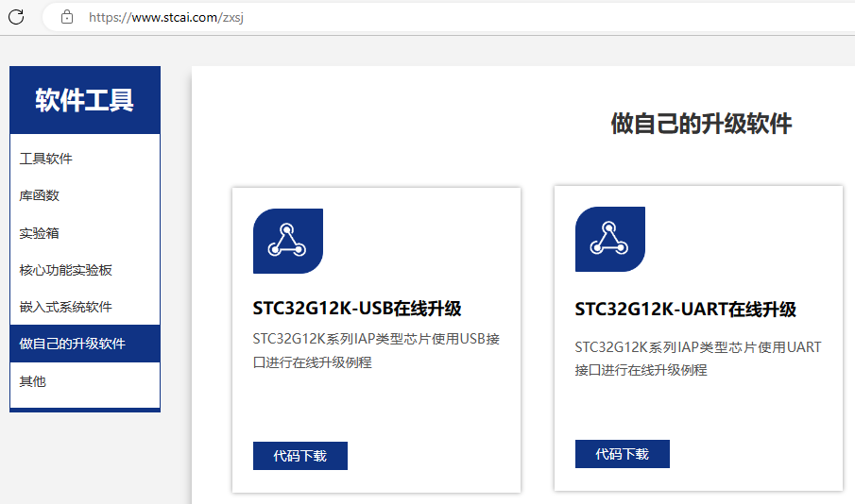This screenshot has width=855, height=504.
Task: Download code for STC32G12K-UART 在线升级
Action: [623, 454]
